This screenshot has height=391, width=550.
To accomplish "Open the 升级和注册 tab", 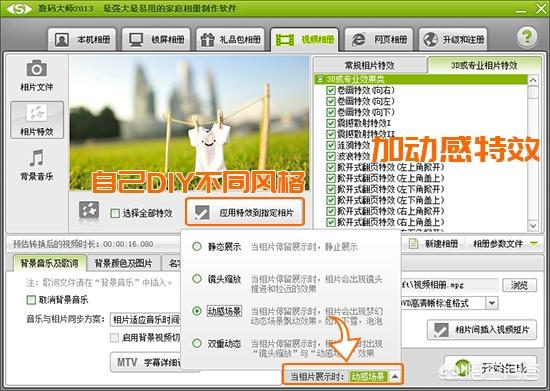I will [453, 40].
